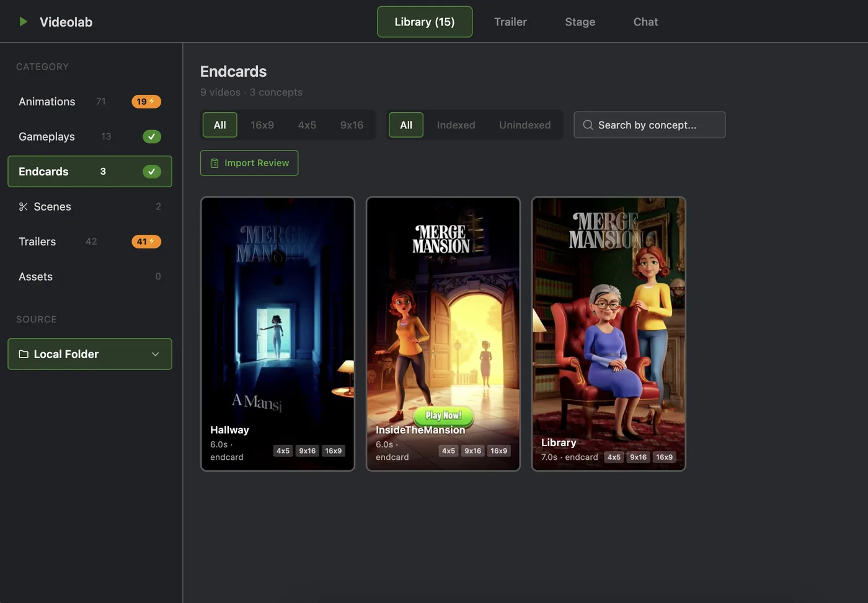Open the Chat tab

click(x=645, y=22)
